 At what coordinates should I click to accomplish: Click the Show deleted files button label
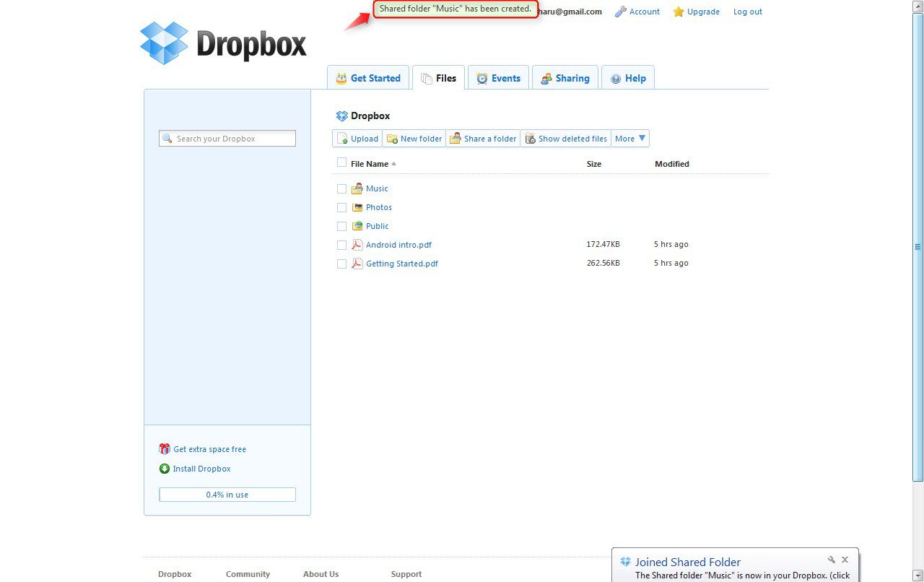(573, 139)
